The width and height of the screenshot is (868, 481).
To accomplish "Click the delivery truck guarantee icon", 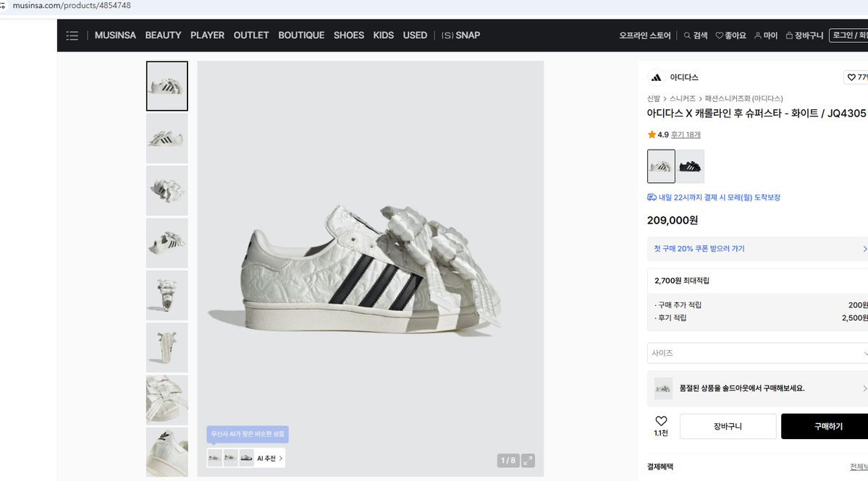I will pos(652,197).
